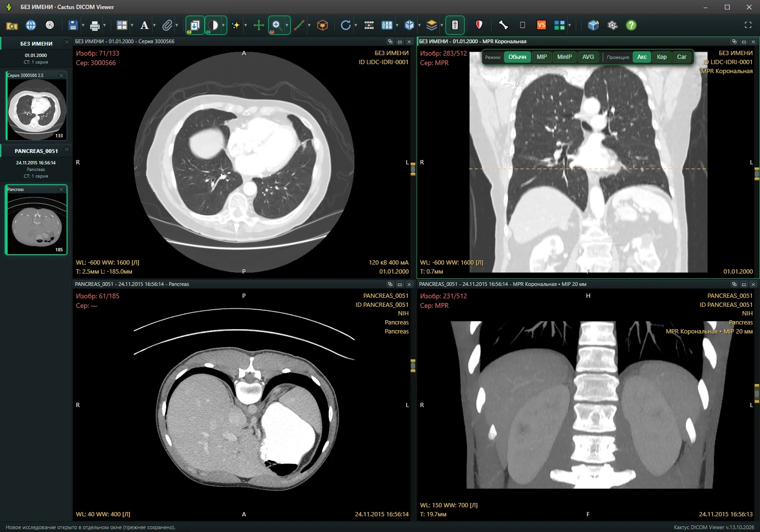Close the Серия 3000566 2.5 thumbnail
The width and height of the screenshot is (760, 532).
(x=61, y=76)
